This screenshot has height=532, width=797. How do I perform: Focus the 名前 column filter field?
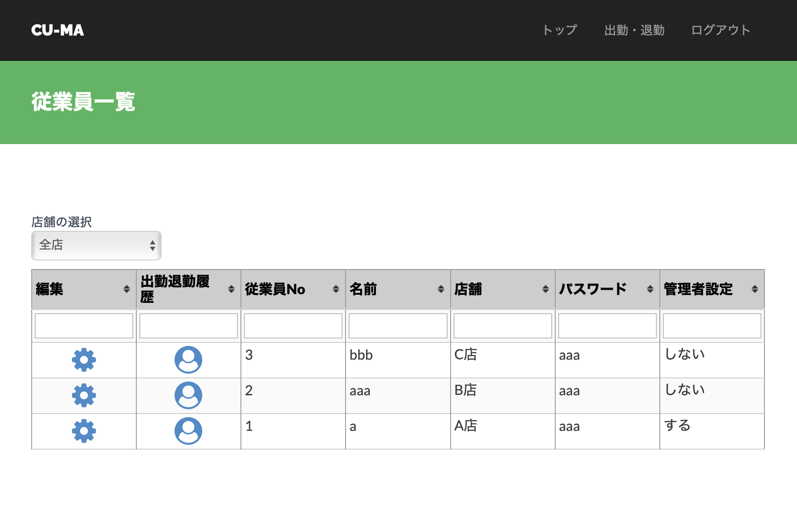click(398, 326)
